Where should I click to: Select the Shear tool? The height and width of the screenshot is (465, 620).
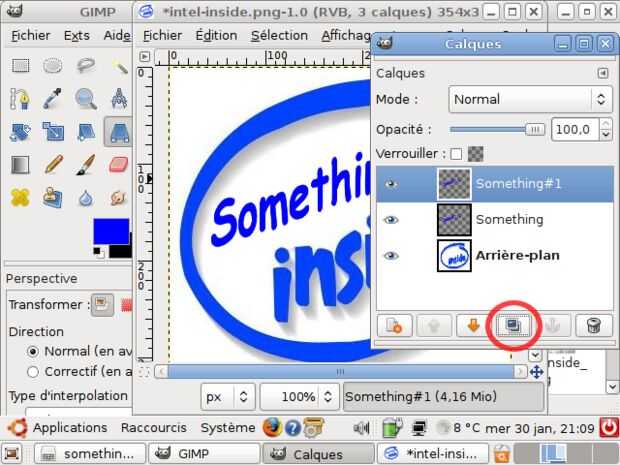click(86, 132)
